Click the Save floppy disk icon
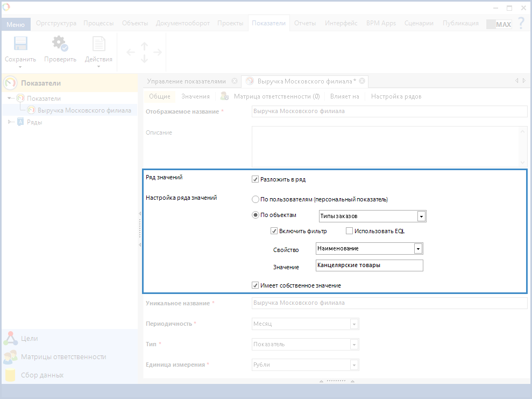This screenshot has width=532, height=399. (x=20, y=44)
